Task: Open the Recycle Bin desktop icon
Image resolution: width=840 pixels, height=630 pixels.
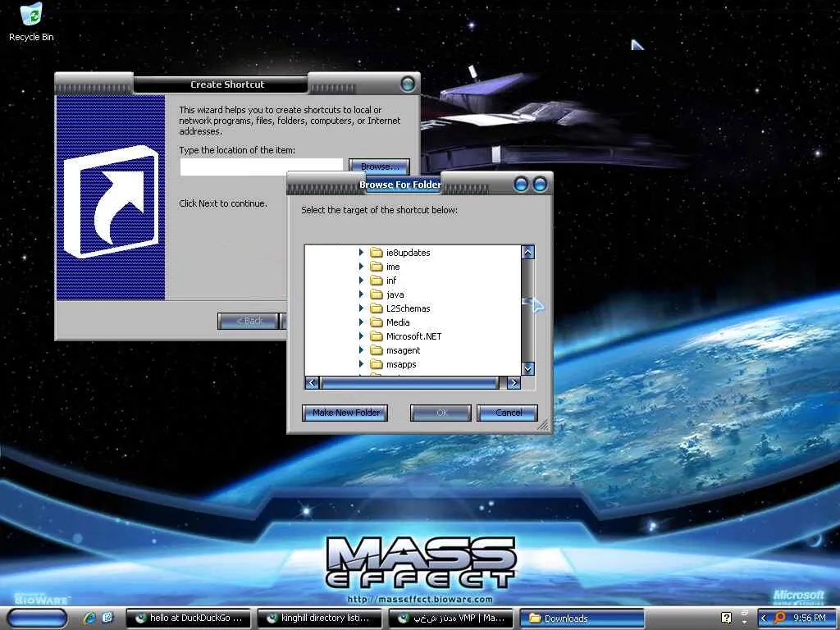Action: [31, 22]
